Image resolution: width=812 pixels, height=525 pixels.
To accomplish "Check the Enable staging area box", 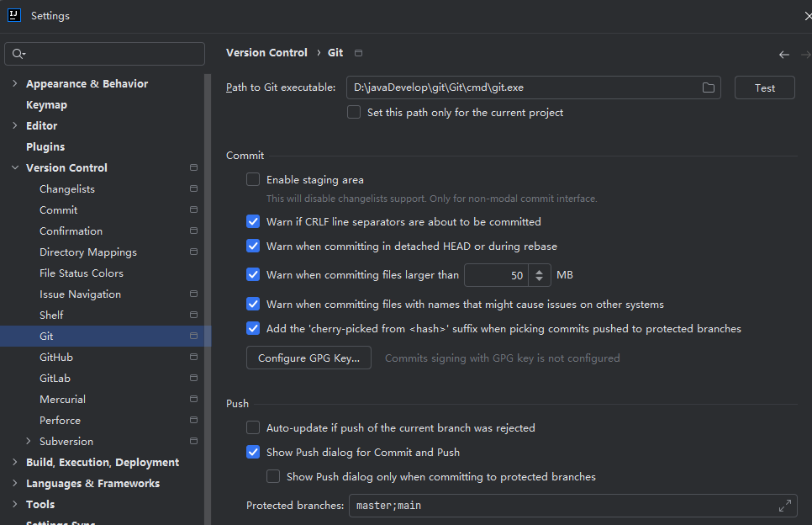I will [253, 179].
